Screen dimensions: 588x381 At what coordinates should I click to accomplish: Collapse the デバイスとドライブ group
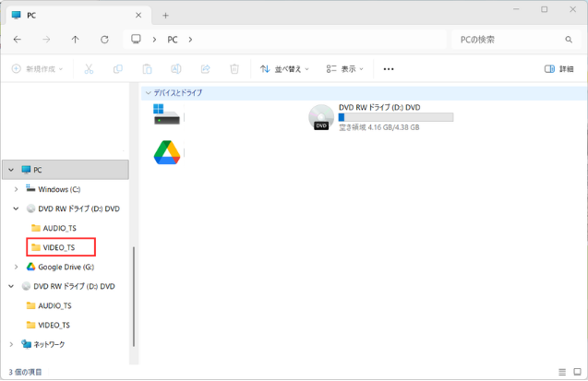[148, 93]
